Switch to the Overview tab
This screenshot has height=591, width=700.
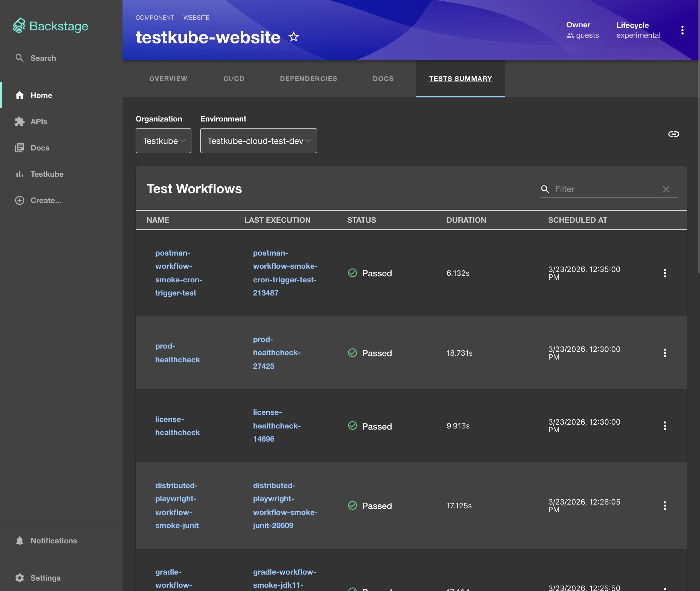168,79
